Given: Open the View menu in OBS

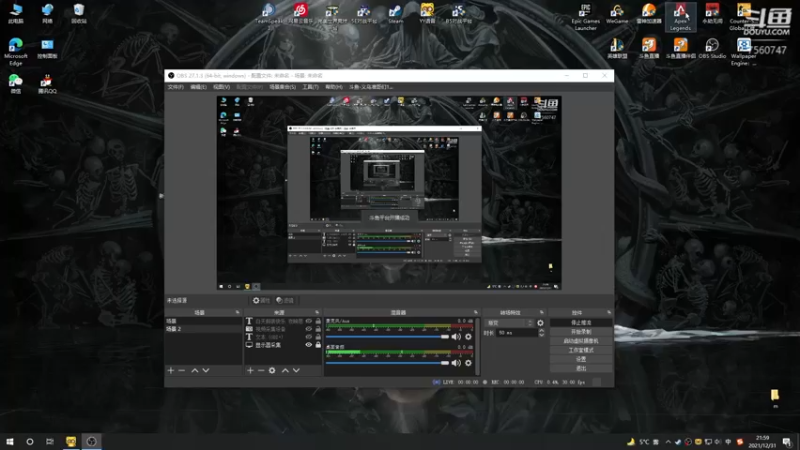Looking at the screenshot, I should (221, 87).
